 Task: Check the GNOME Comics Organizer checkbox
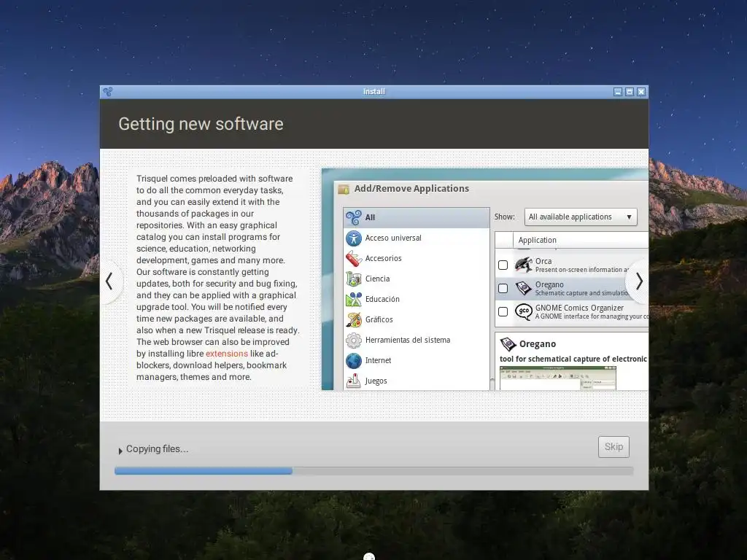point(503,312)
